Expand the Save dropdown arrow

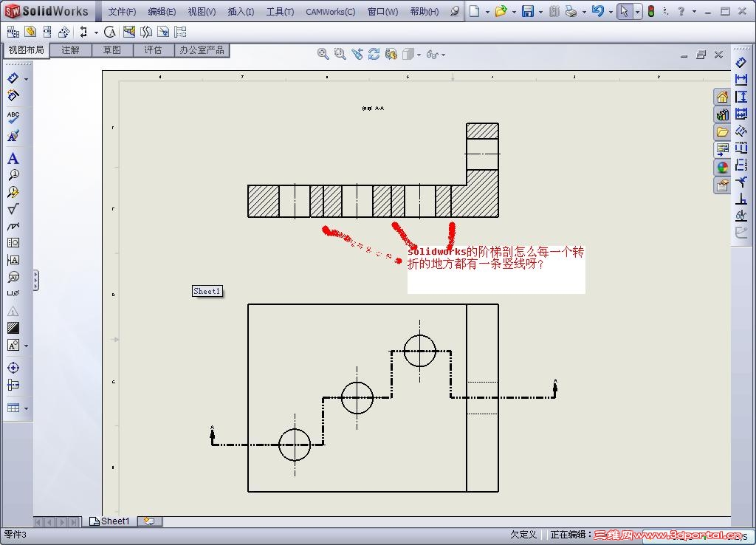pyautogui.click(x=540, y=12)
